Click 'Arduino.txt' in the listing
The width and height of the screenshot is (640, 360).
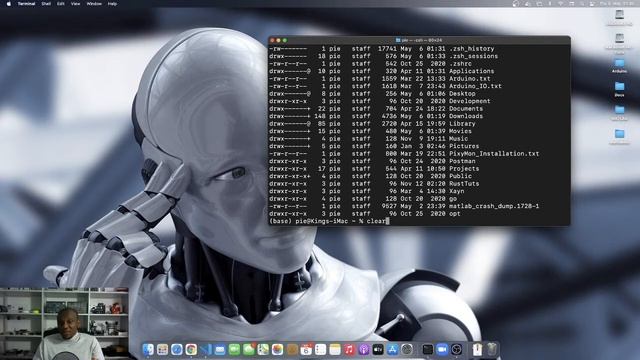[470, 78]
